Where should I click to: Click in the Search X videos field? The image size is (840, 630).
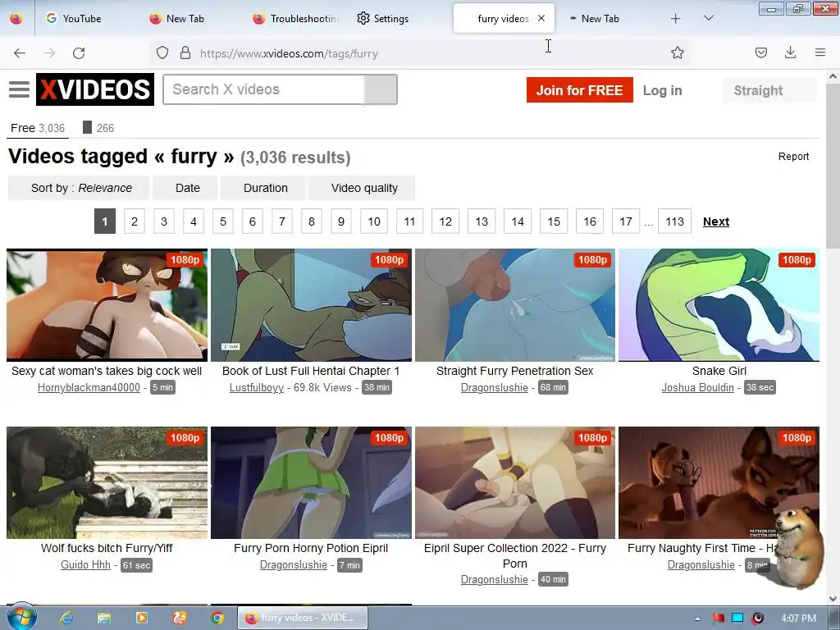coord(263,89)
